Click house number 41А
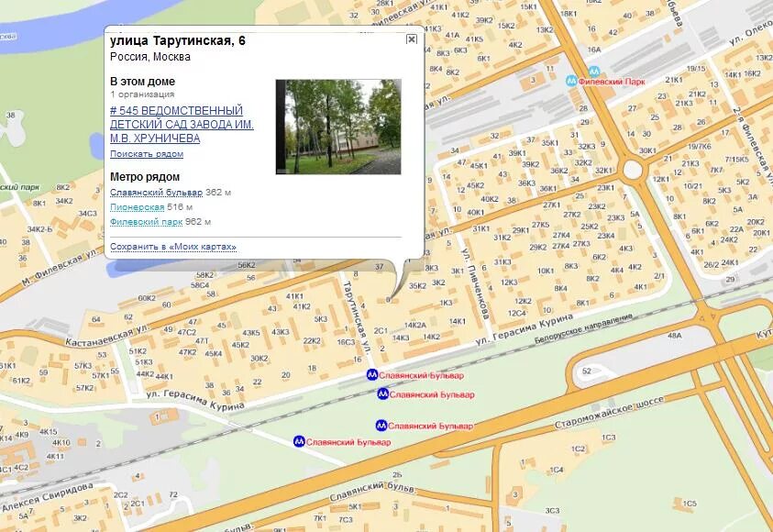The width and height of the screenshot is (773, 532). coord(452,35)
